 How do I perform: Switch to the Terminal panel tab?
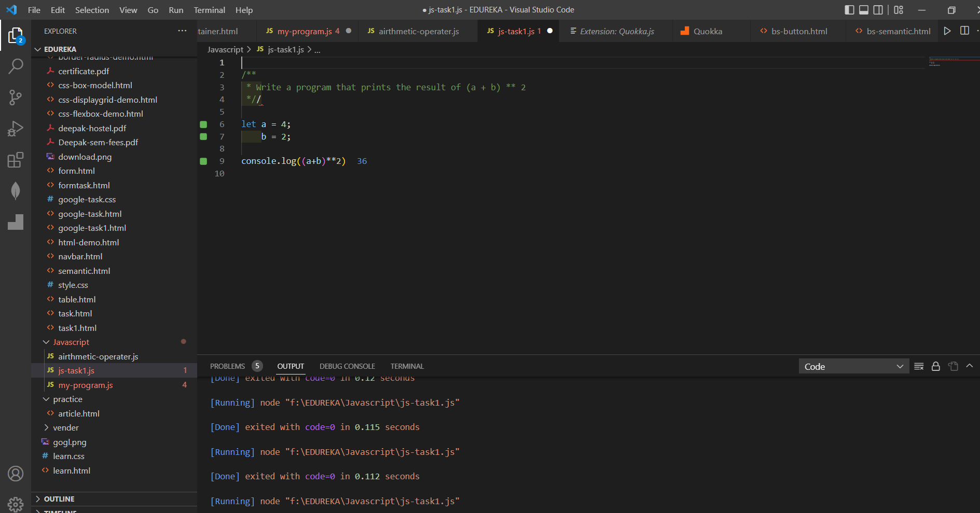(407, 366)
